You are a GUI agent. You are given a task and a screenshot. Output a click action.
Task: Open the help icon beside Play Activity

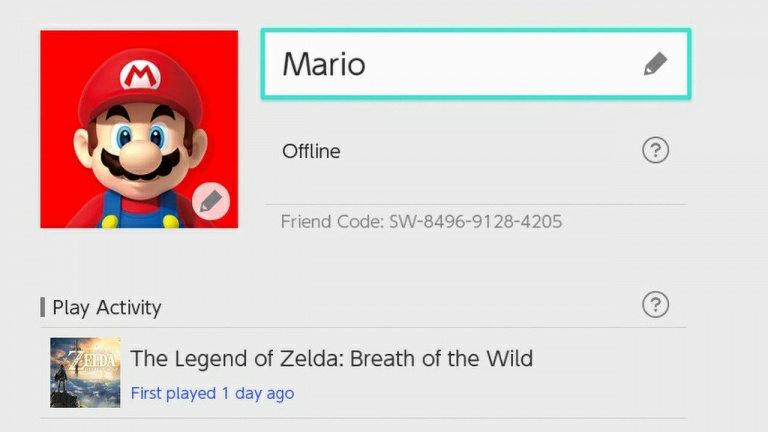[655, 305]
